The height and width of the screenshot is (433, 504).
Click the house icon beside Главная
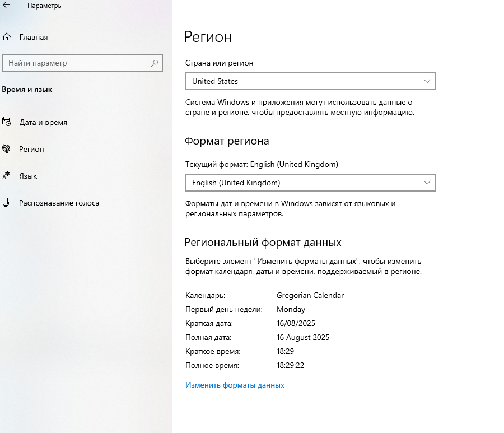7,37
